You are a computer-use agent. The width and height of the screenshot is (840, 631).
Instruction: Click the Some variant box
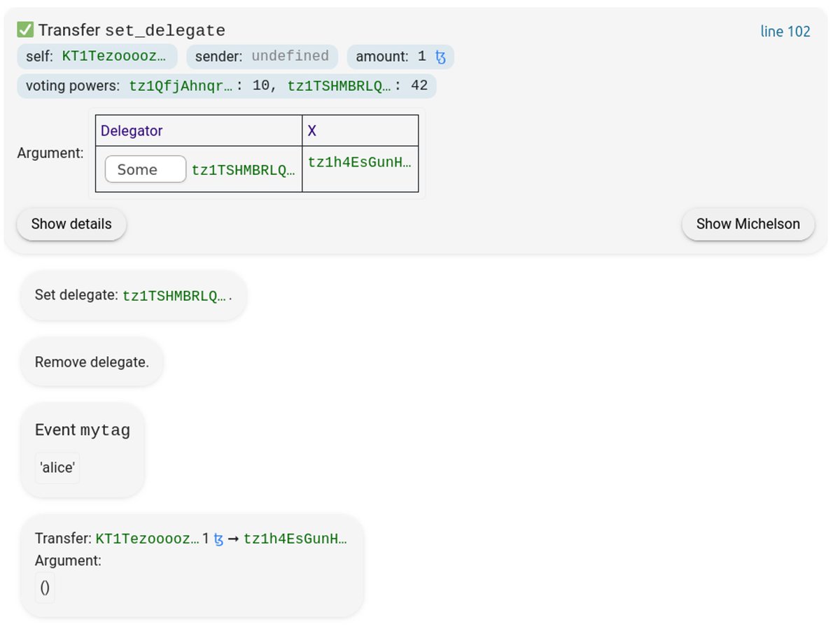click(x=146, y=169)
